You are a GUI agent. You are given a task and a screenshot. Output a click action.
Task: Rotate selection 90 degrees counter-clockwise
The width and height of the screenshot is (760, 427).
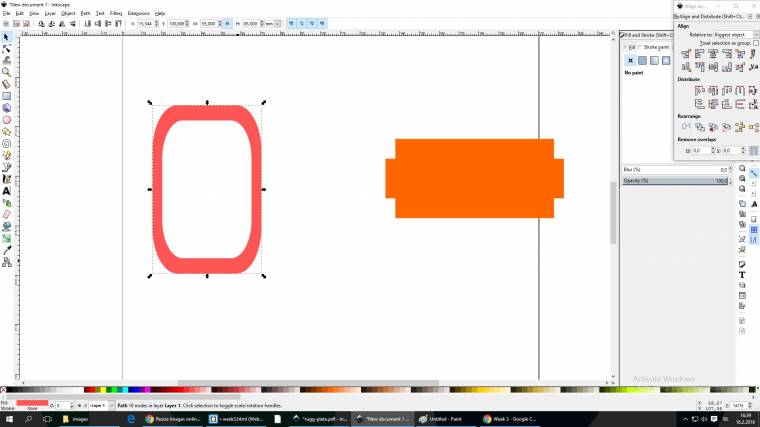tap(41, 23)
